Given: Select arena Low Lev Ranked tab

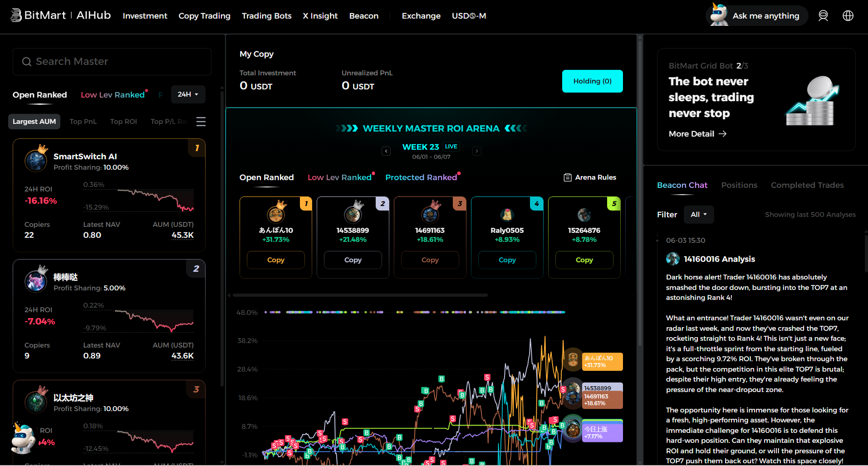Looking at the screenshot, I should [339, 177].
